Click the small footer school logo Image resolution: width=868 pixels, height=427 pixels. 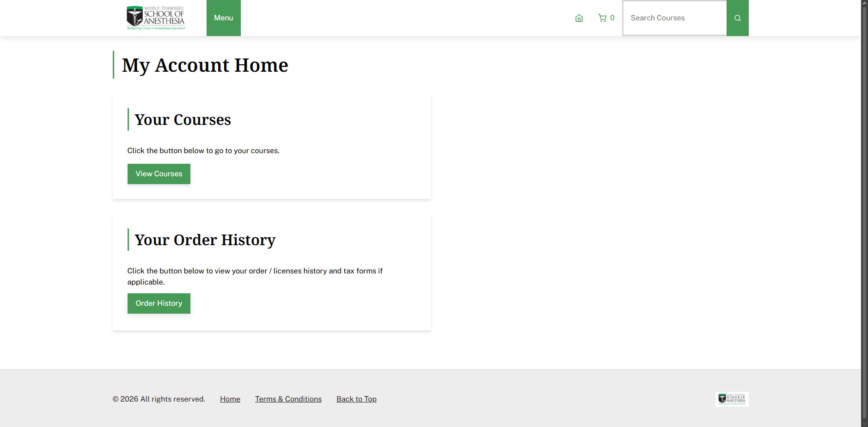pyautogui.click(x=732, y=399)
